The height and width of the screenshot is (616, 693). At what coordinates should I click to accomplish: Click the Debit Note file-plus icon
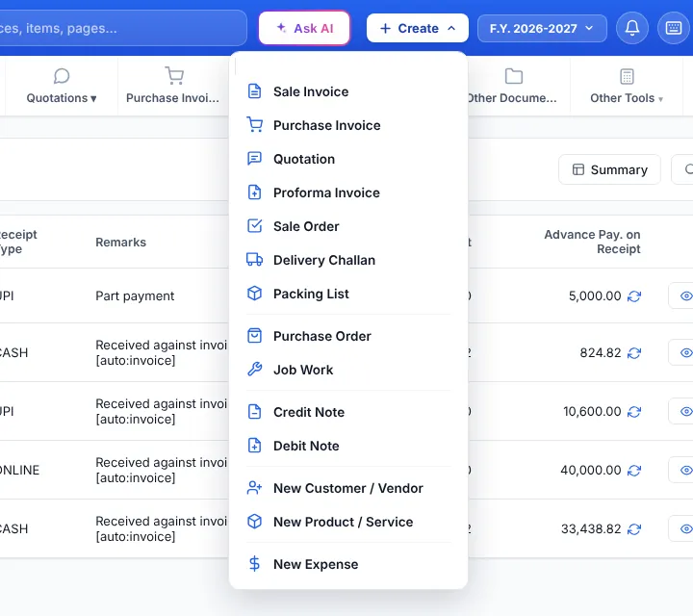click(254, 445)
